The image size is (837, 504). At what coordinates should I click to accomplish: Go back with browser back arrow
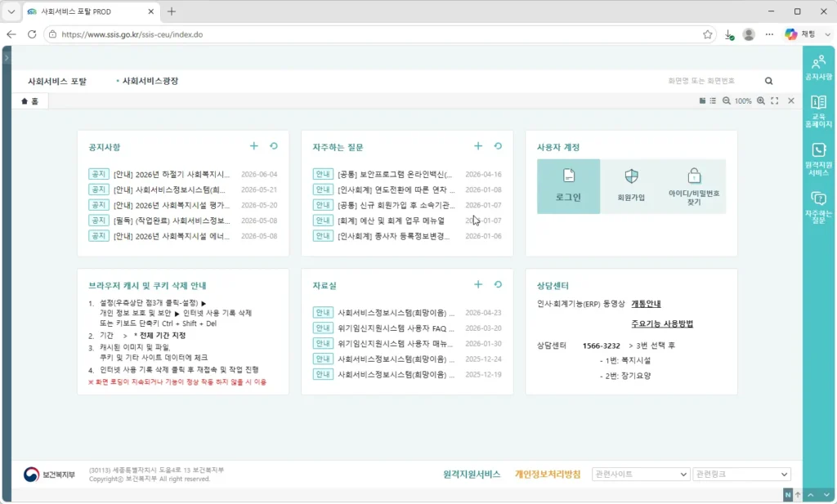pyautogui.click(x=11, y=34)
